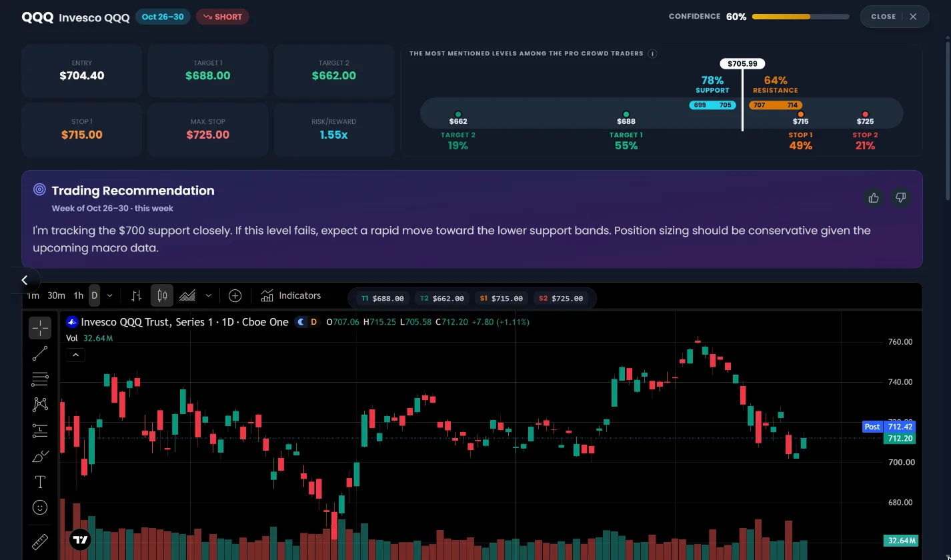The image size is (951, 560).
Task: Give thumbs down to the recommendation
Action: (x=901, y=198)
